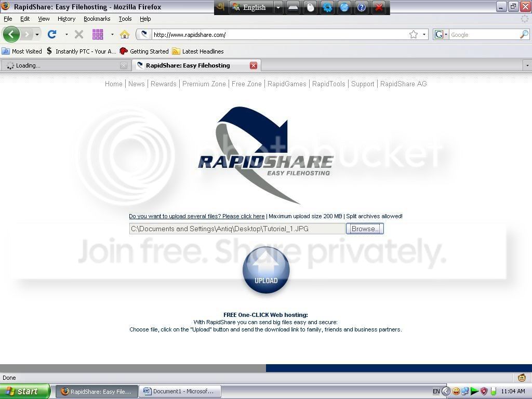Screen dimensions: 532x399
Task: Click the green arrow tray icon
Action: click(474, 391)
